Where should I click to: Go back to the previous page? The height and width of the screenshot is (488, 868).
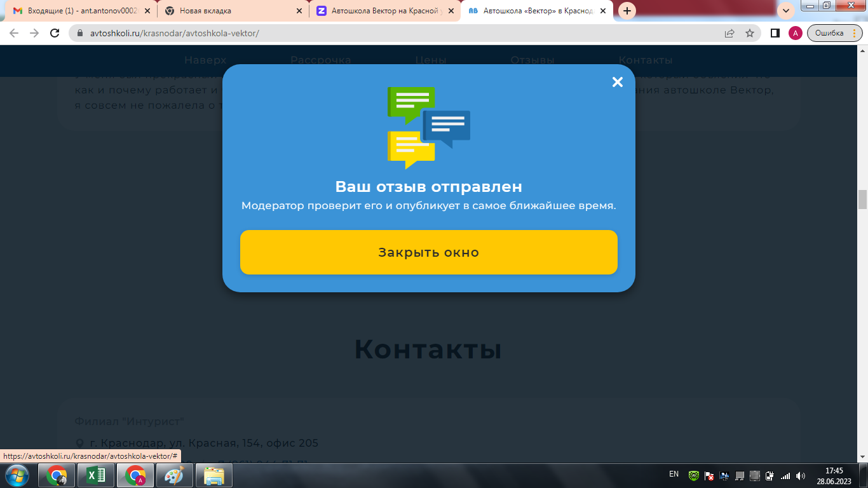point(14,33)
